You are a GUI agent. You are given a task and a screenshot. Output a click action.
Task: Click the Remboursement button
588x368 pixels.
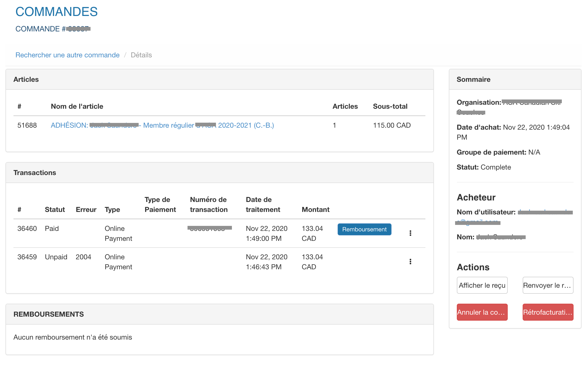364,229
